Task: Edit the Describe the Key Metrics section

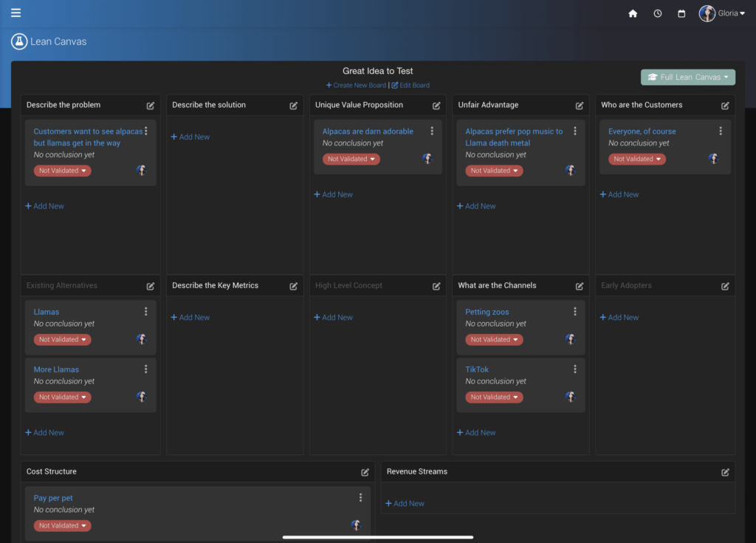Action: 293,286
